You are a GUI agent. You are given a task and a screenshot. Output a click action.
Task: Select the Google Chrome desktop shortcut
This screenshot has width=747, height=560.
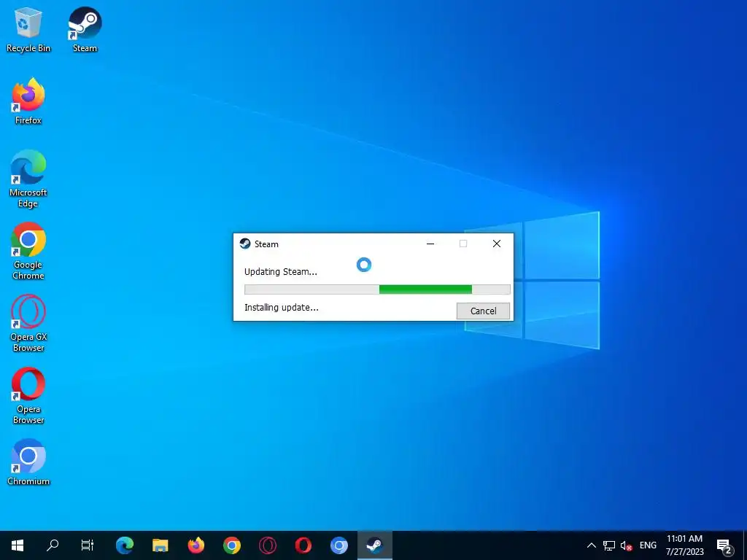coord(28,251)
